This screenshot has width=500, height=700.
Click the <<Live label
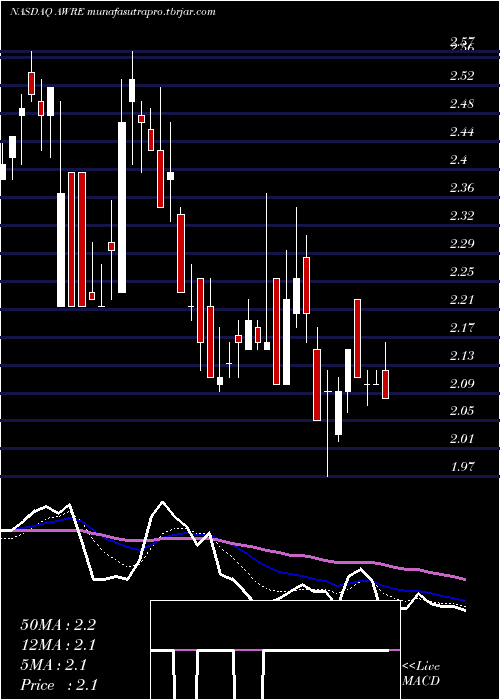(421, 667)
